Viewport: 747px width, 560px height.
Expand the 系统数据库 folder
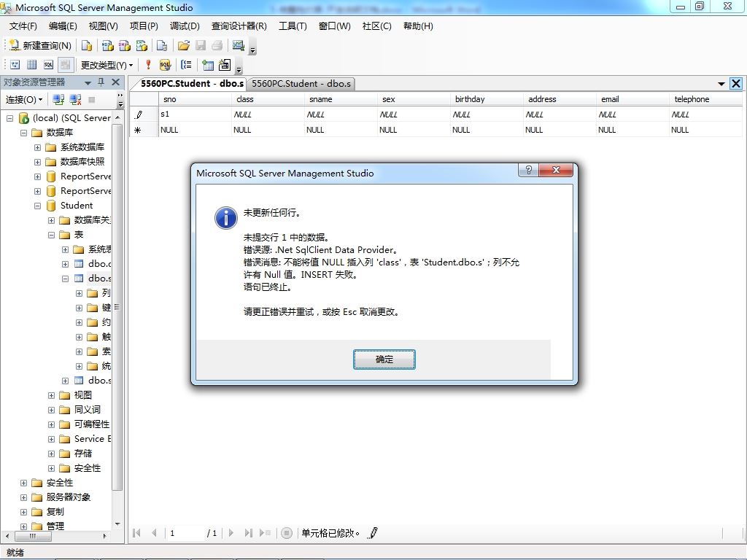coord(37,147)
